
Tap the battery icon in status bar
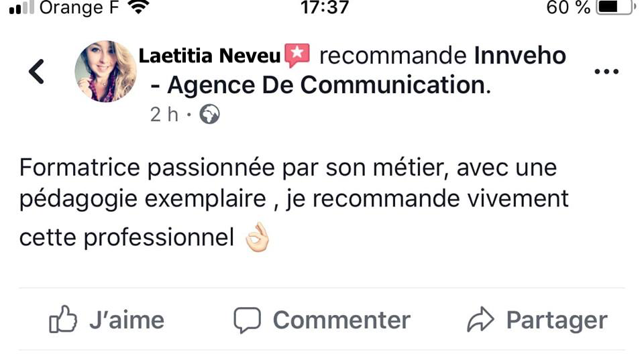[x=612, y=8]
